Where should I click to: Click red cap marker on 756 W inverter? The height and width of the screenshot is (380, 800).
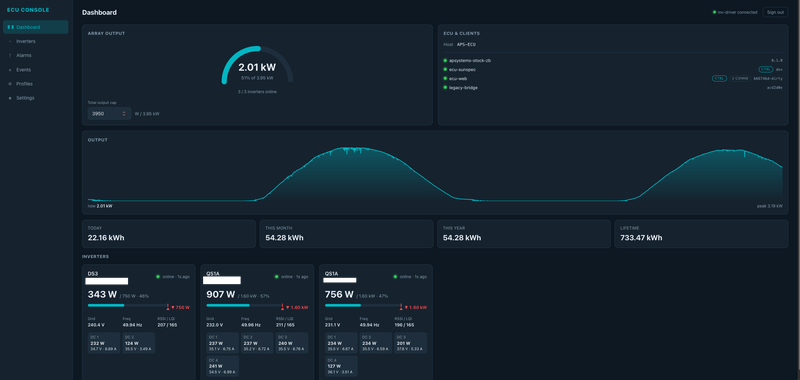pyautogui.click(x=401, y=307)
